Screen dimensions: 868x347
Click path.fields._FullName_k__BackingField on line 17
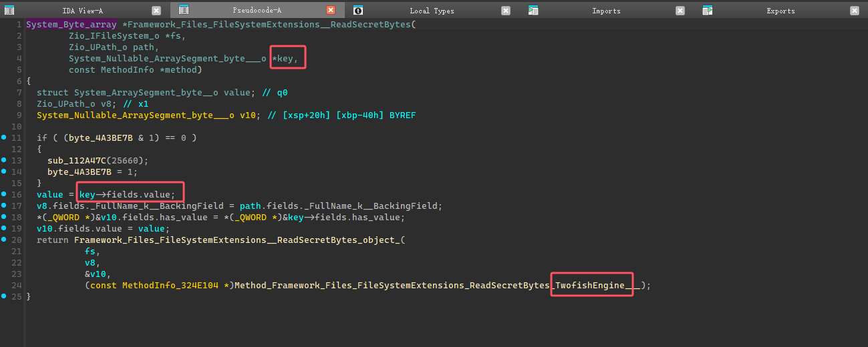(x=339, y=206)
